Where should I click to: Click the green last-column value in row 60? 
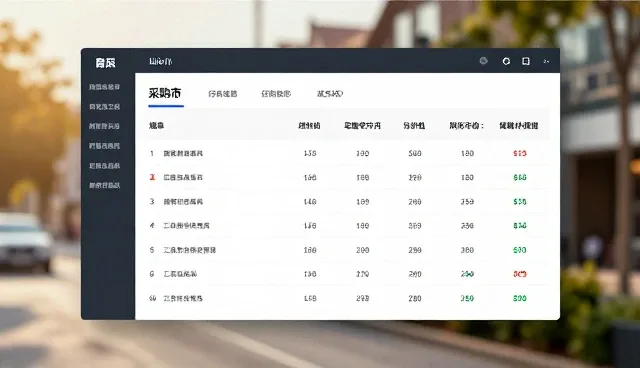tap(520, 298)
